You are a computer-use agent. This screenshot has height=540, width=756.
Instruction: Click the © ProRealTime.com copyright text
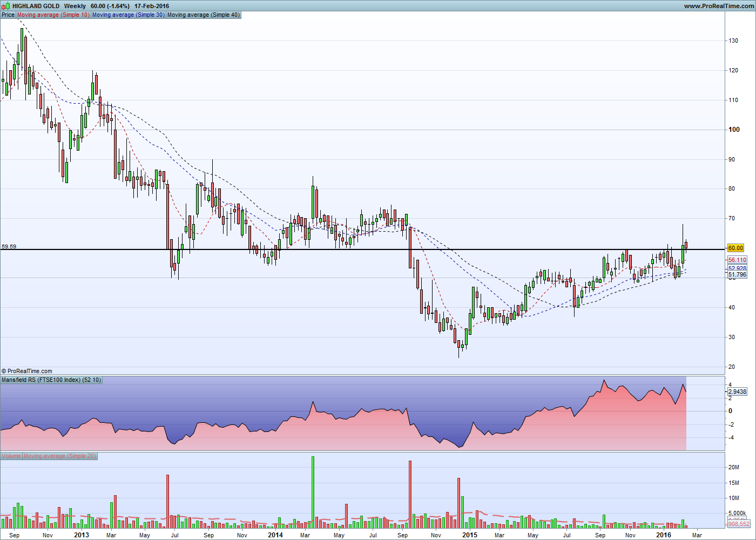27,371
